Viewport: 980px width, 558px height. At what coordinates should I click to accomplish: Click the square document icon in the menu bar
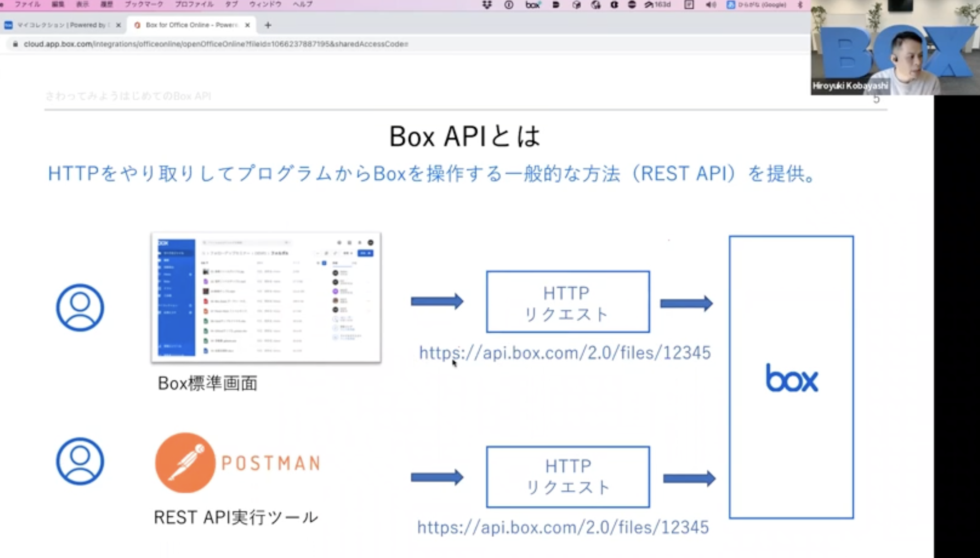(689, 5)
